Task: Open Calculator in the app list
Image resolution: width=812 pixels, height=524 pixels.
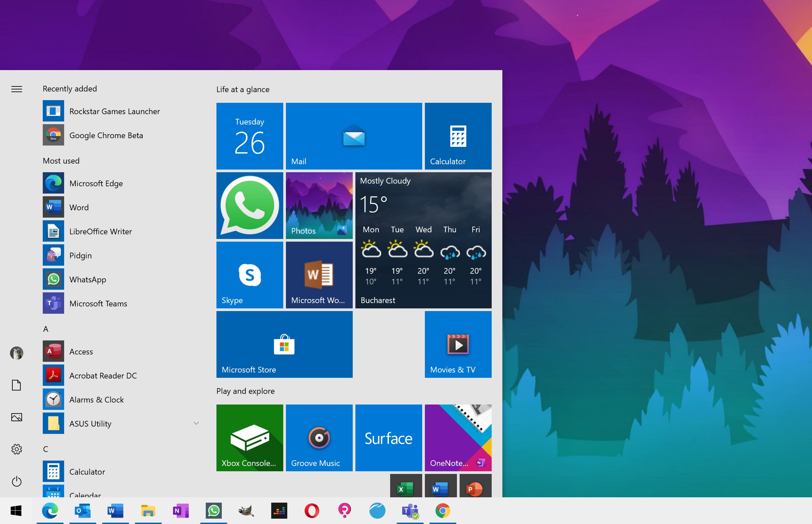Action: (x=121, y=472)
